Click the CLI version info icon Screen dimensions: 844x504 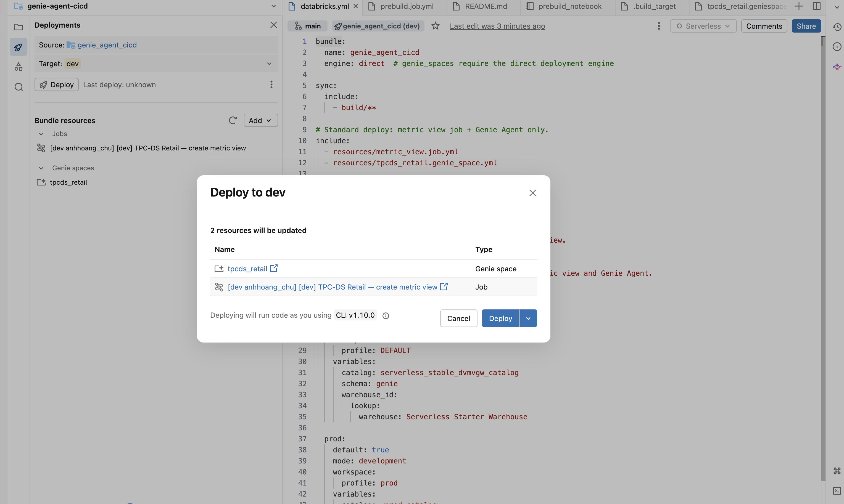386,315
